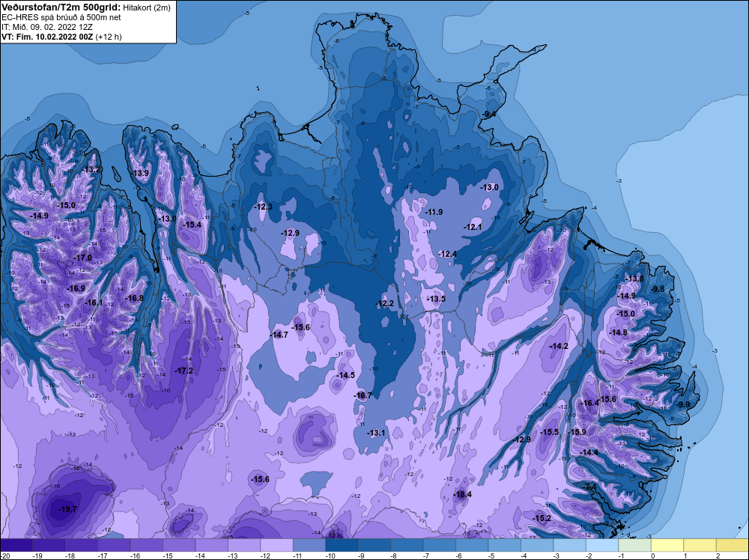
Task: Select legend swatch starting at -16
Action: pos(147,545)
